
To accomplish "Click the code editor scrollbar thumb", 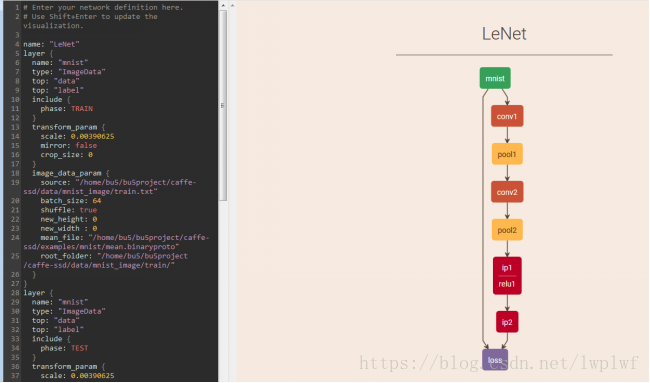I will (x=223, y=105).
